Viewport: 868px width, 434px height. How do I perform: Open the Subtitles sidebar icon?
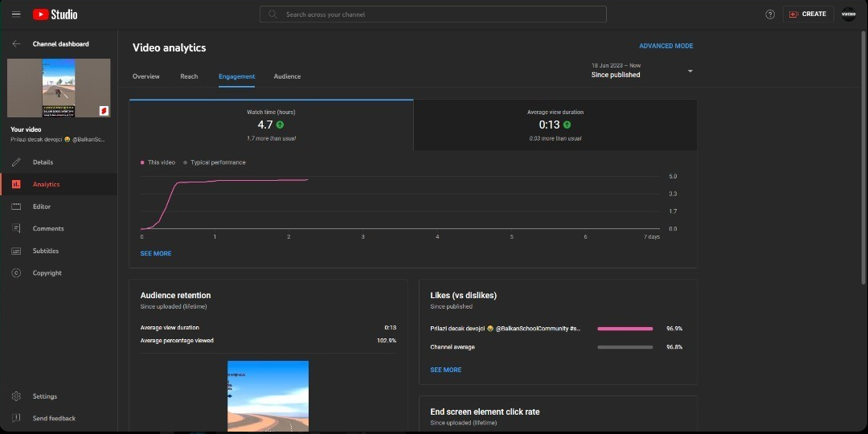16,251
